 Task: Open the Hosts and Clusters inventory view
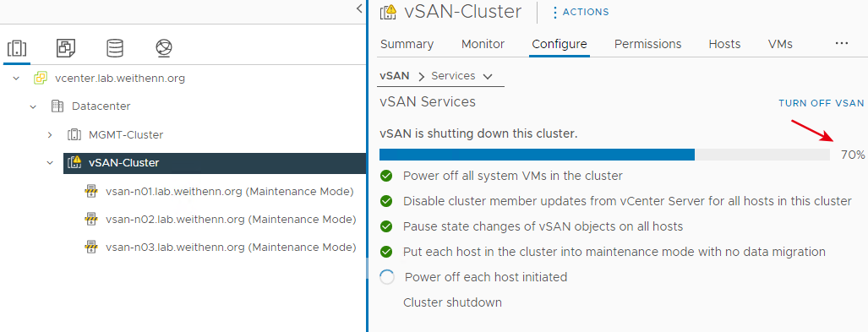(x=17, y=49)
